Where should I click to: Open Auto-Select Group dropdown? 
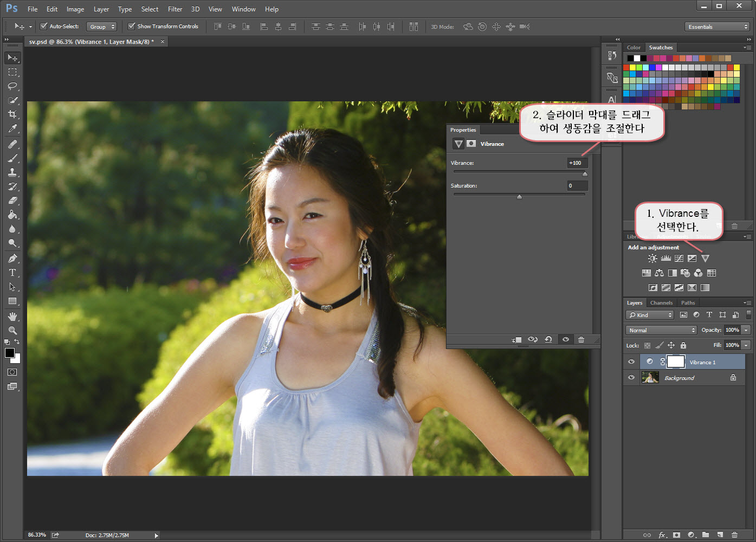click(x=102, y=27)
